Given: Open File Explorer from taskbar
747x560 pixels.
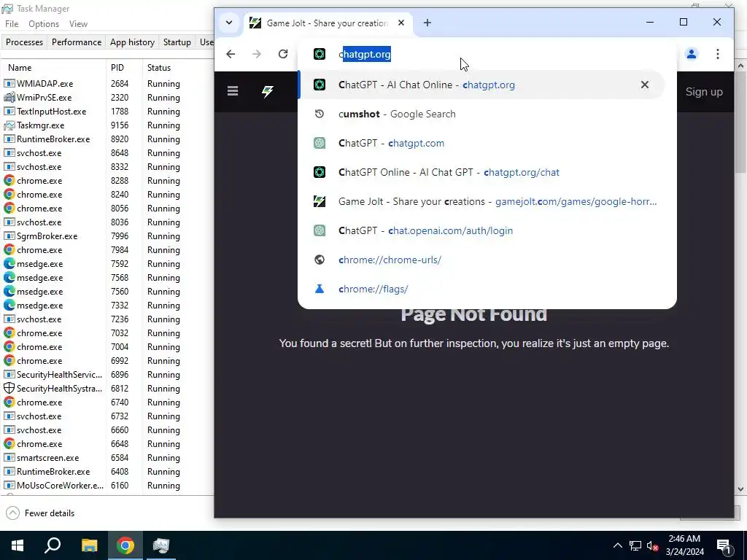Looking at the screenshot, I should point(89,545).
